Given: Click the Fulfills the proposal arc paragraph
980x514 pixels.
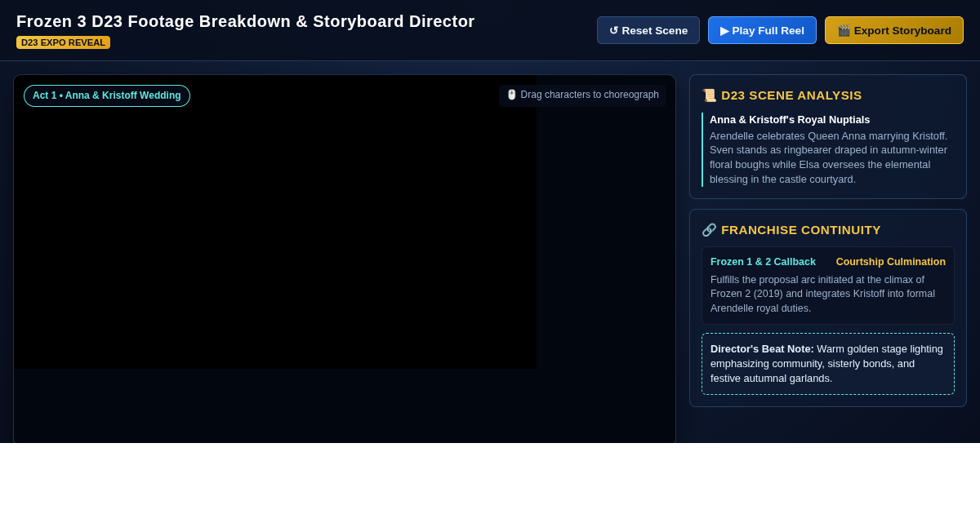Looking at the screenshot, I should point(823,294).
